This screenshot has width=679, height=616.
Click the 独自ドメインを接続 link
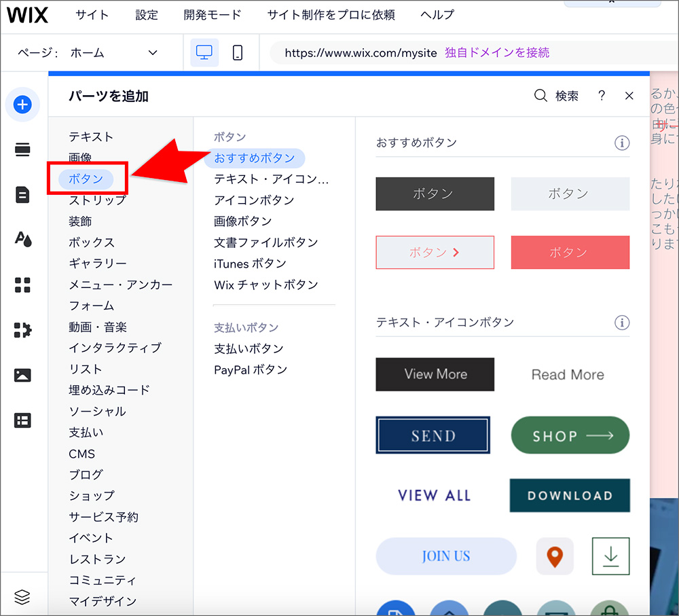point(497,52)
